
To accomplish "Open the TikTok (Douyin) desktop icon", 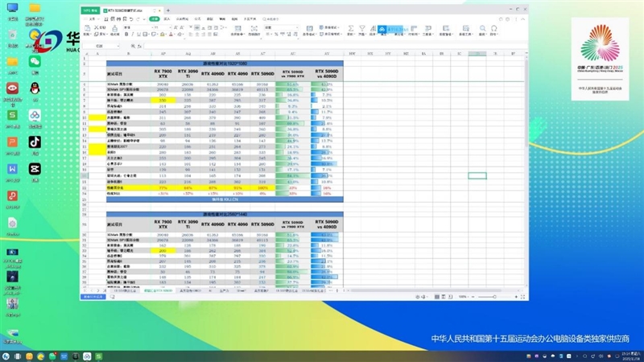I will point(35,142).
